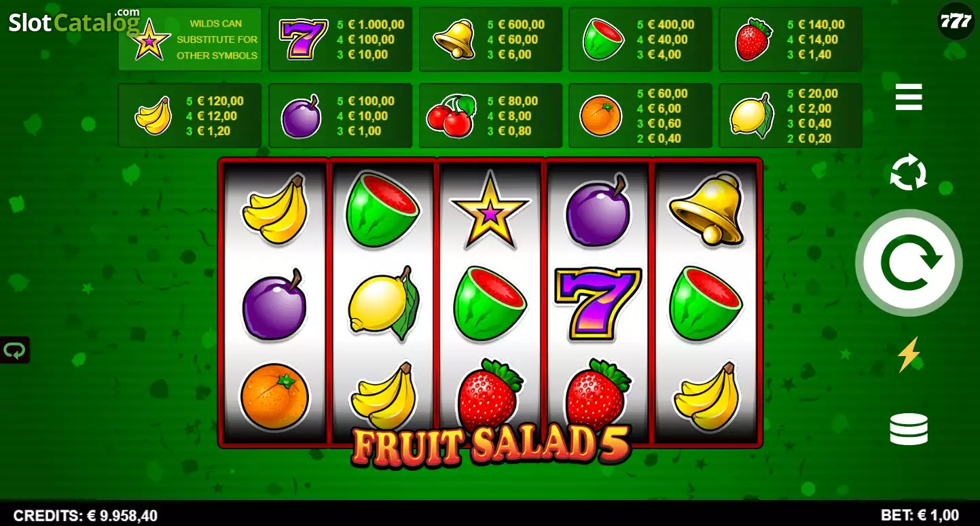The width and height of the screenshot is (980, 526).
Task: View the wilds substitute info panel
Action: tap(190, 39)
